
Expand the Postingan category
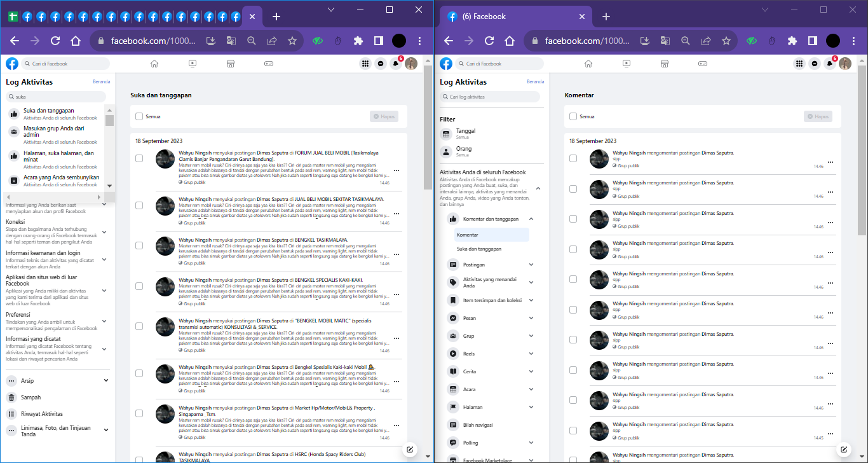pos(531,265)
